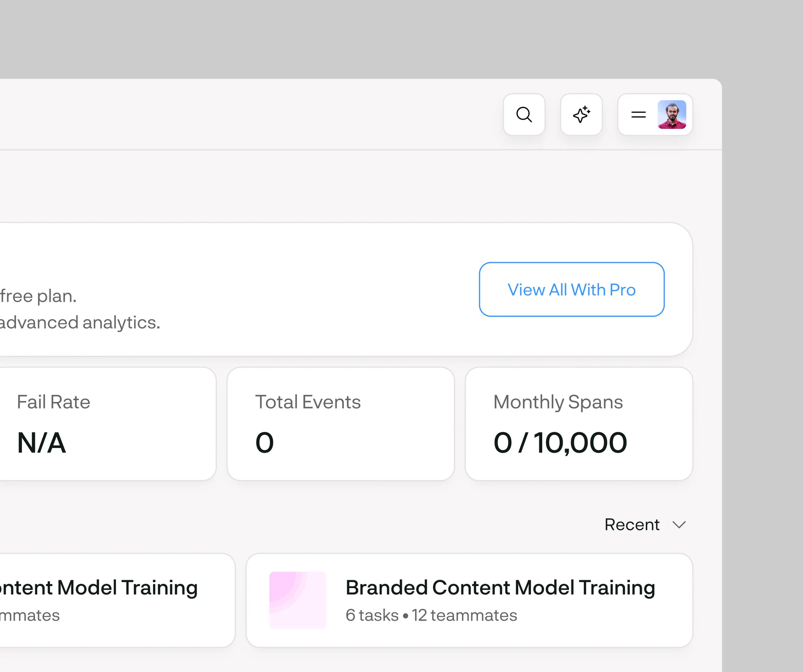803x672 pixels.
Task: Click the 0 / 10,000 spans value
Action: [560, 442]
